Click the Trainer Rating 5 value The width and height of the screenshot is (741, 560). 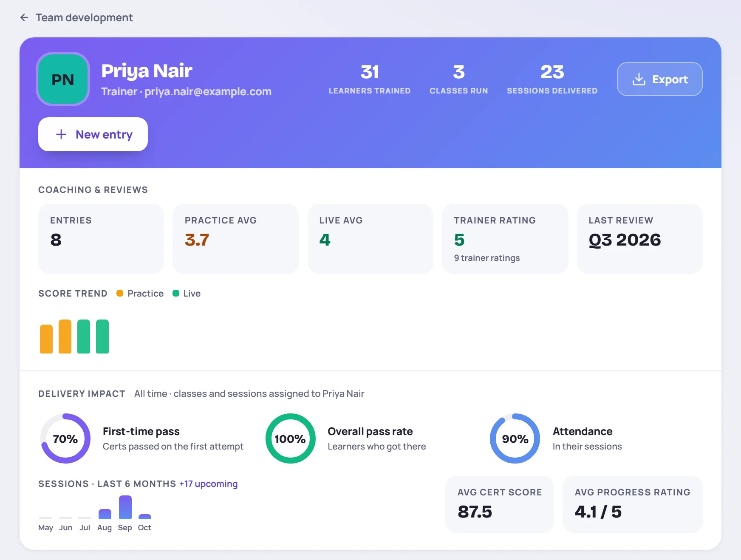459,240
